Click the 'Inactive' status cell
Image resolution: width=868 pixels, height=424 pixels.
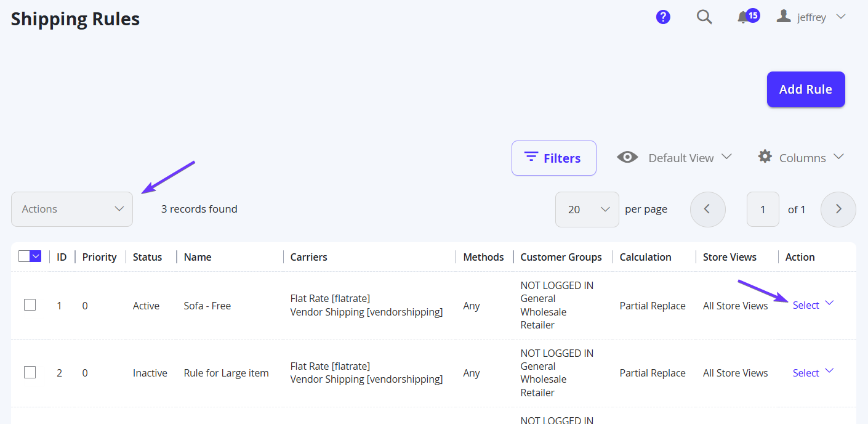pyautogui.click(x=150, y=373)
